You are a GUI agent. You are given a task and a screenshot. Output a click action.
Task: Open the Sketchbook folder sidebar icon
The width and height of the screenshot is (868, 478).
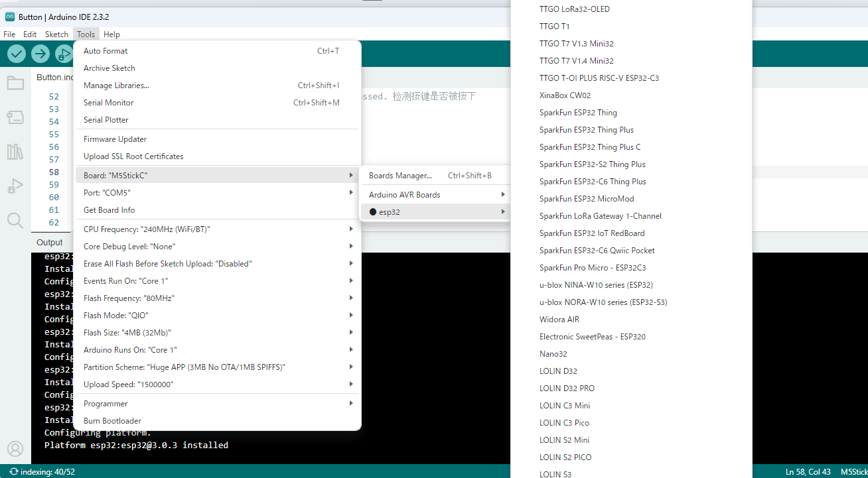click(15, 83)
